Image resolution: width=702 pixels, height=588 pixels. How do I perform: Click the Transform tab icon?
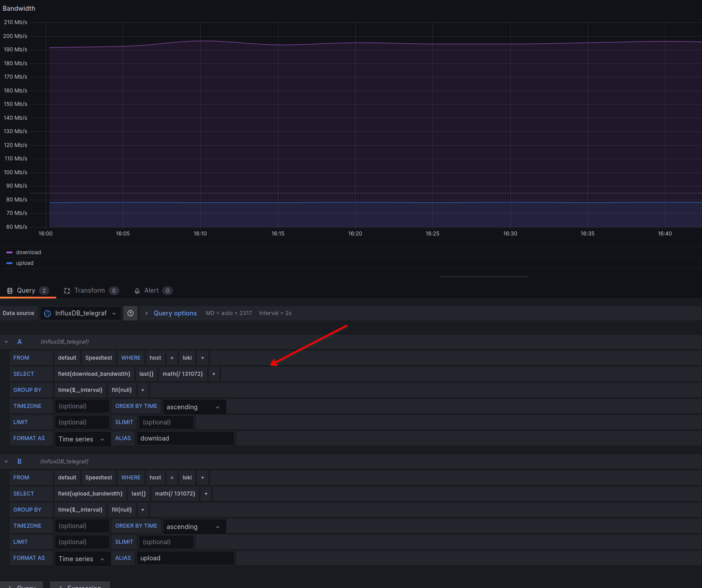pyautogui.click(x=67, y=291)
